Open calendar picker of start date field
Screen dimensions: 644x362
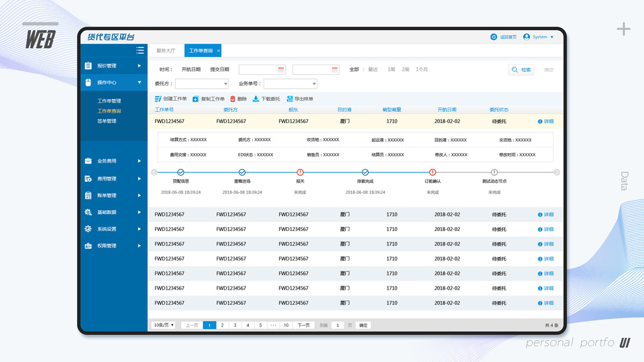[281, 70]
